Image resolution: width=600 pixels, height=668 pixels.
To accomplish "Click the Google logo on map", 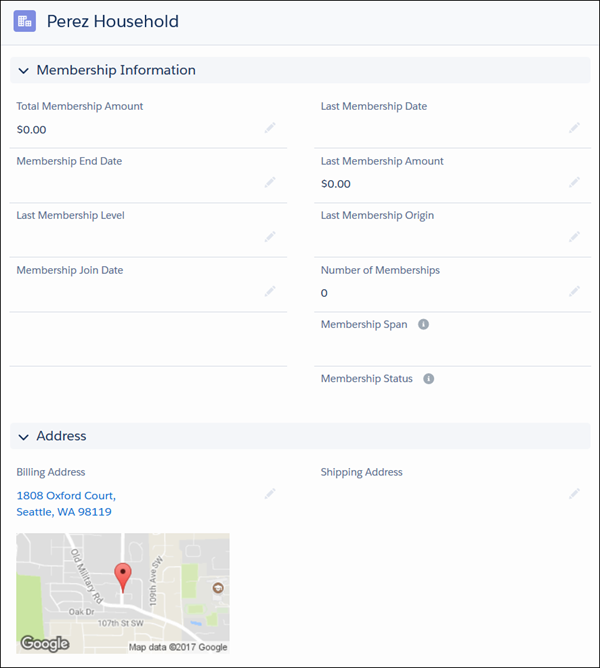I will (x=45, y=643).
